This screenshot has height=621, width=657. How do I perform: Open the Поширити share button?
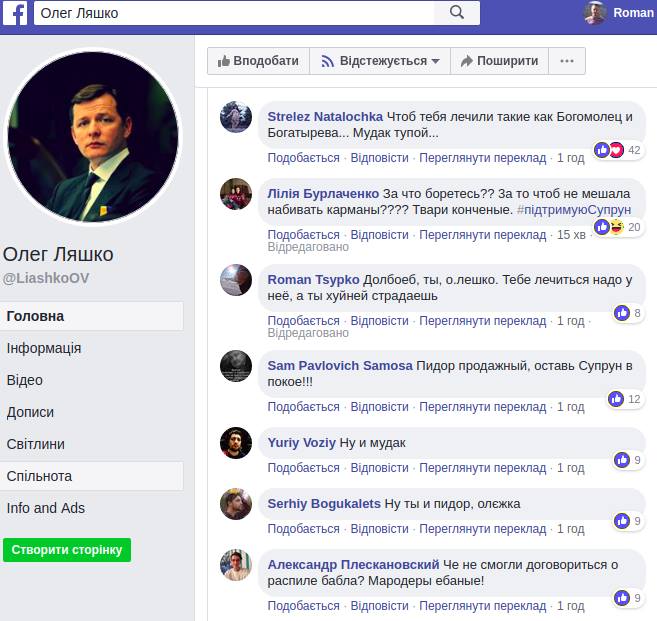pos(499,61)
